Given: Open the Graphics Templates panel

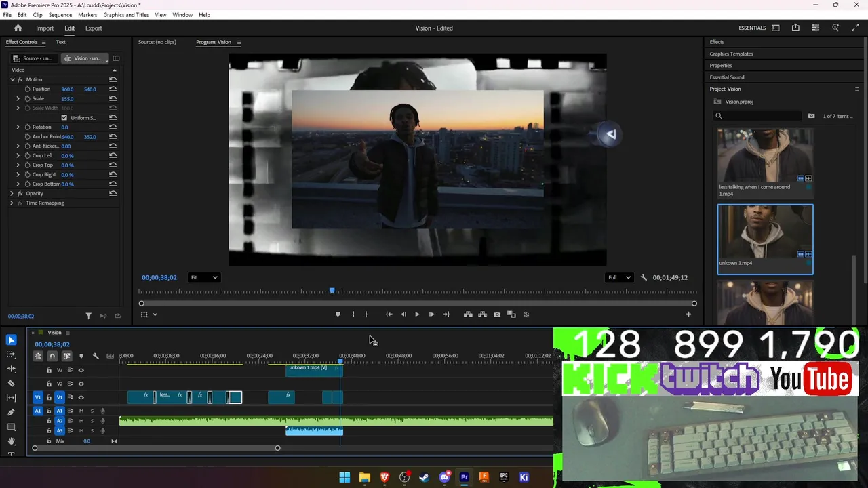Looking at the screenshot, I should (731, 54).
